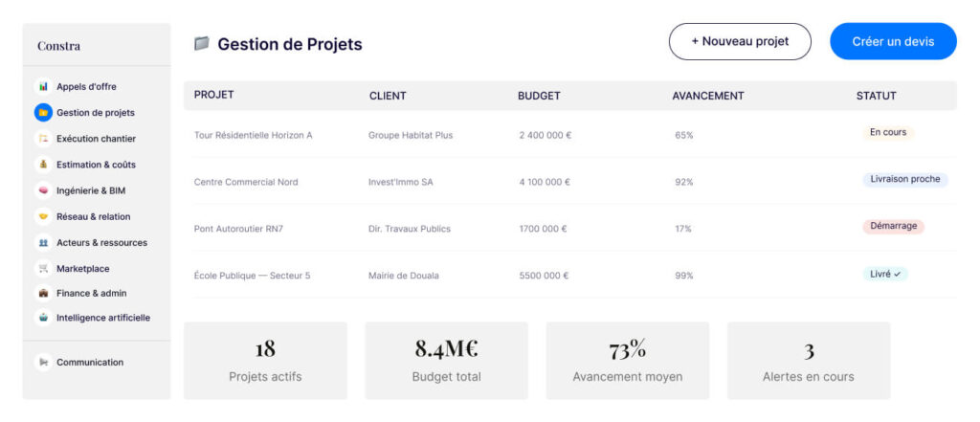Click the Réseau & relation handshake icon
The height and width of the screenshot is (422, 980).
coord(43,216)
